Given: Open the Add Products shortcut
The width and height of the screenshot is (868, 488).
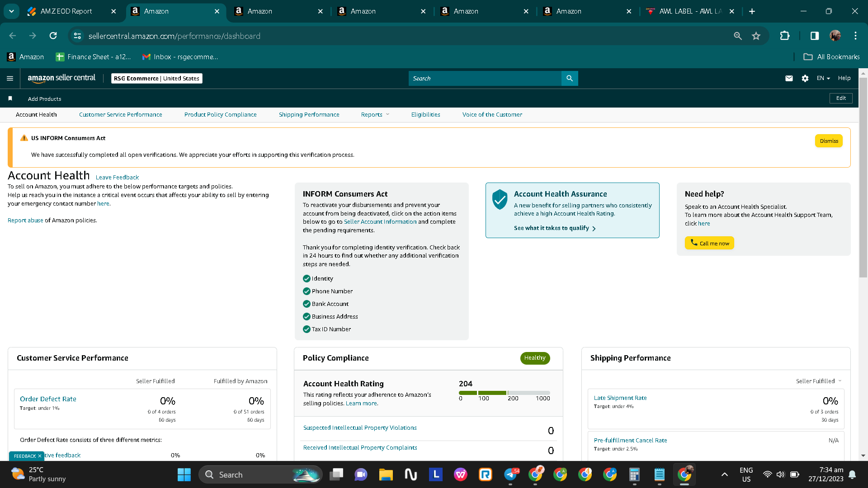Looking at the screenshot, I should coord(44,99).
